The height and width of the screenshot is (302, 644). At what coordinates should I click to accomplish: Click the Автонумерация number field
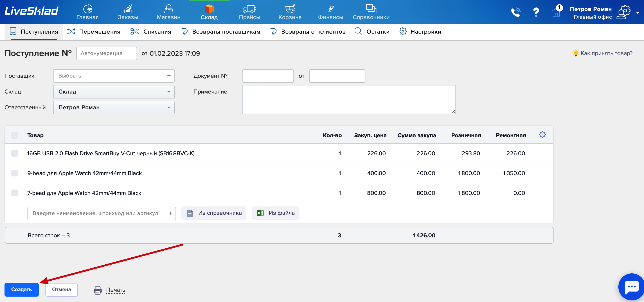[106, 53]
